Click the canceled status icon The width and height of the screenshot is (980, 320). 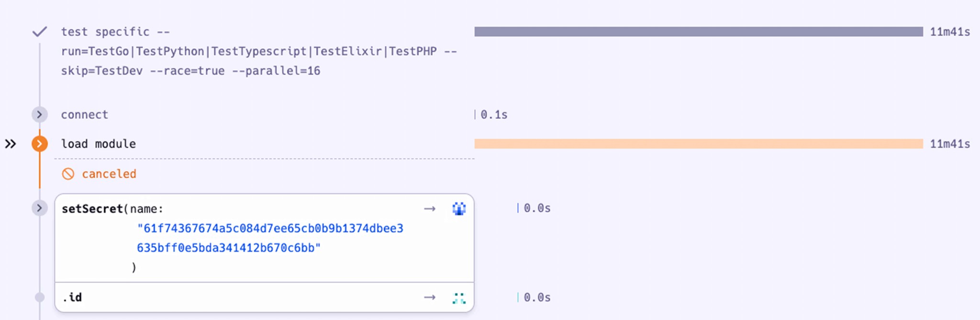pos(68,174)
